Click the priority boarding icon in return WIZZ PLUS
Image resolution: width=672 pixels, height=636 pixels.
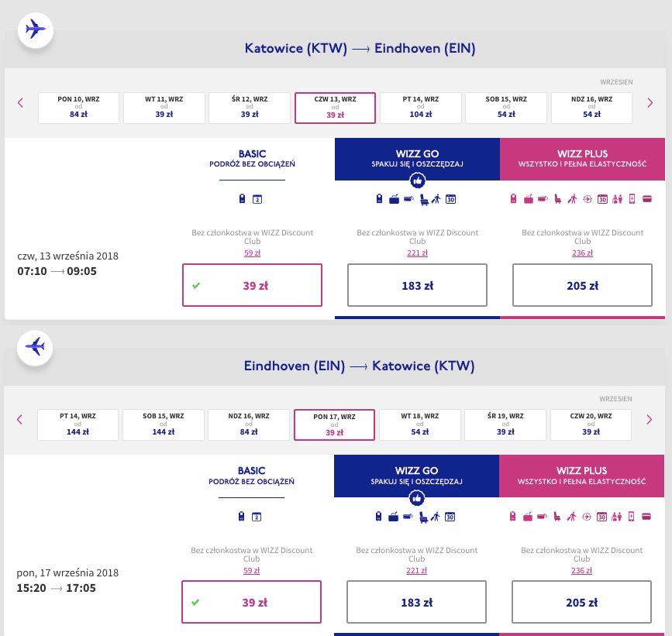click(x=572, y=517)
